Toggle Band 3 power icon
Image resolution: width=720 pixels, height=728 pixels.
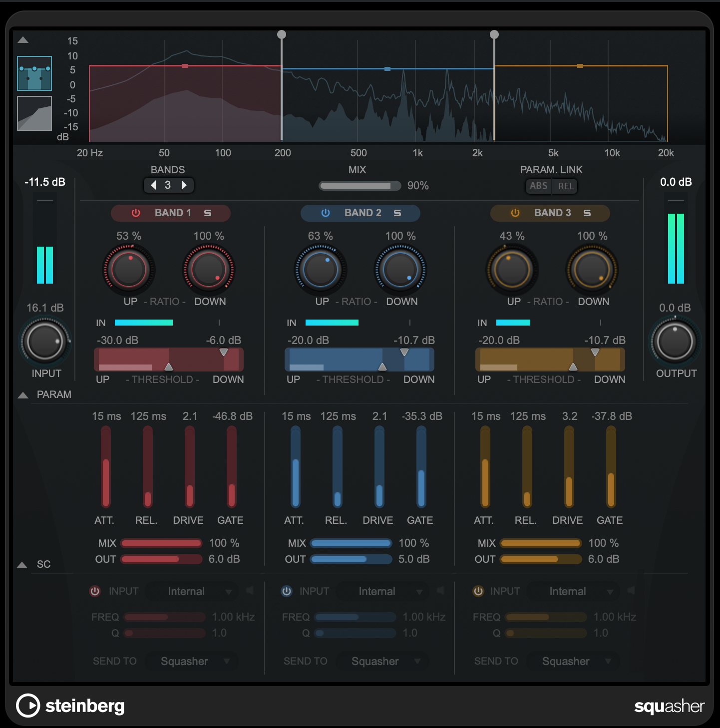(x=515, y=213)
